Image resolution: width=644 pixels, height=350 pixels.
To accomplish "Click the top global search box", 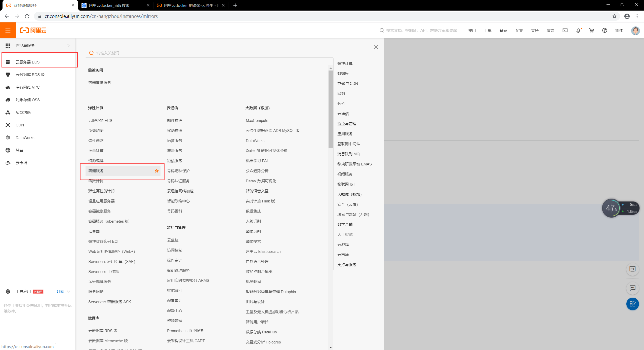I will pos(418,30).
